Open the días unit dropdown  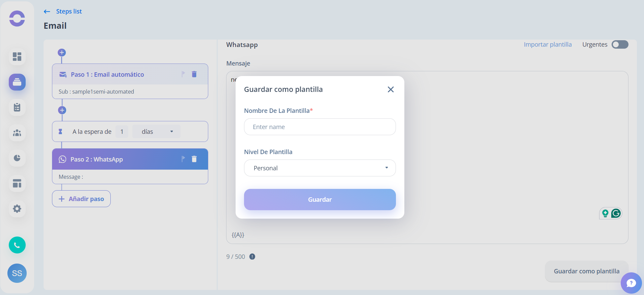(156, 131)
